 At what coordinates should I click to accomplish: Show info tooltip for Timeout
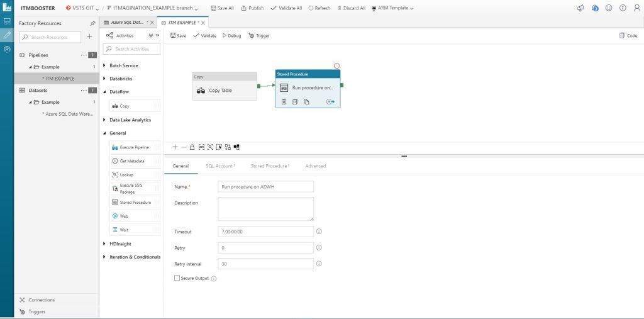coord(319,232)
